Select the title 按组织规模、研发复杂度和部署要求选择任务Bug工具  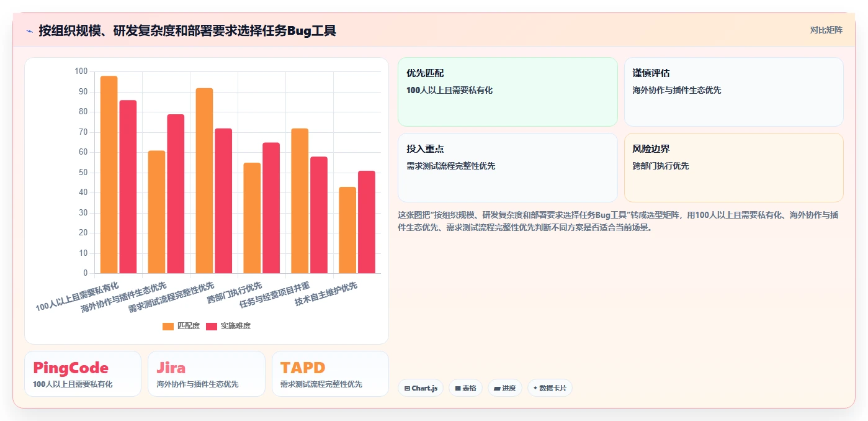tap(187, 30)
